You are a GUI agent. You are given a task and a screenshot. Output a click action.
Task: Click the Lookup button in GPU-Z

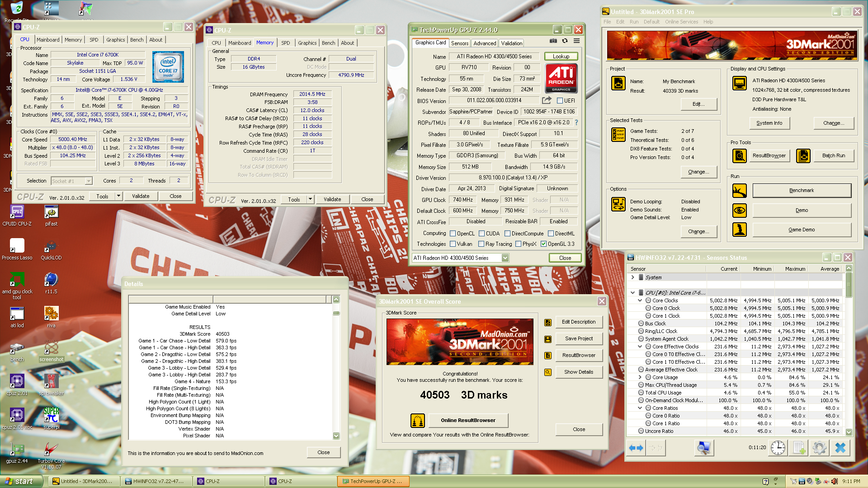point(561,56)
